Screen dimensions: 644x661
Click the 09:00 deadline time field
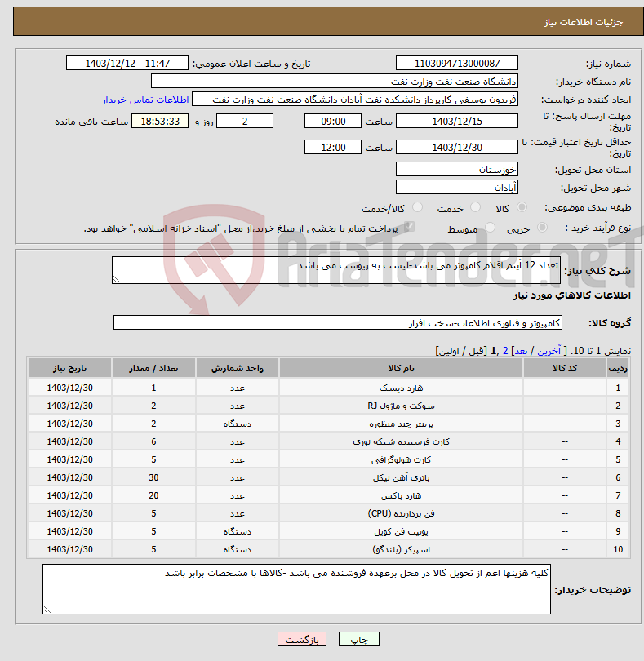(x=333, y=122)
